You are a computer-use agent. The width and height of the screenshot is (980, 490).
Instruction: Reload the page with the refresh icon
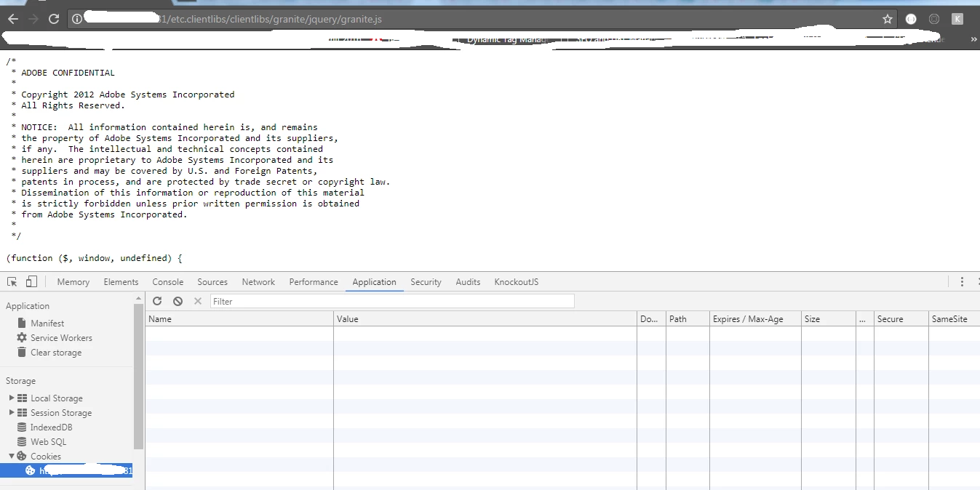point(54,19)
